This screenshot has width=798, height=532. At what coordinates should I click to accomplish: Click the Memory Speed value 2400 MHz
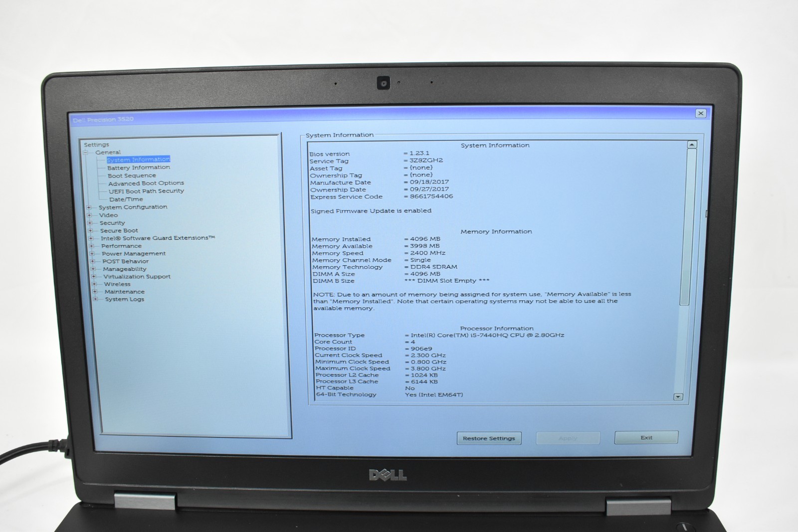(427, 253)
